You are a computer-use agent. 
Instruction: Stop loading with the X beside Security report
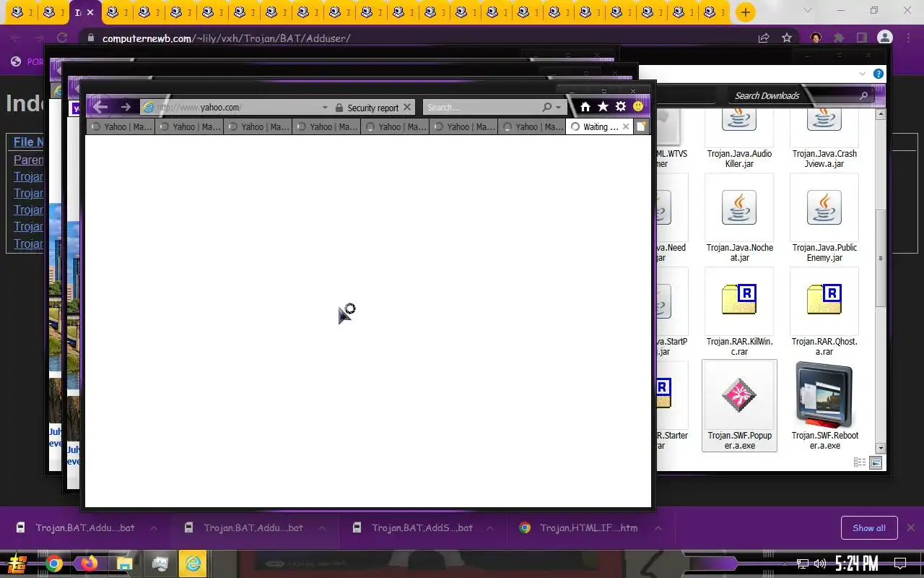point(407,107)
